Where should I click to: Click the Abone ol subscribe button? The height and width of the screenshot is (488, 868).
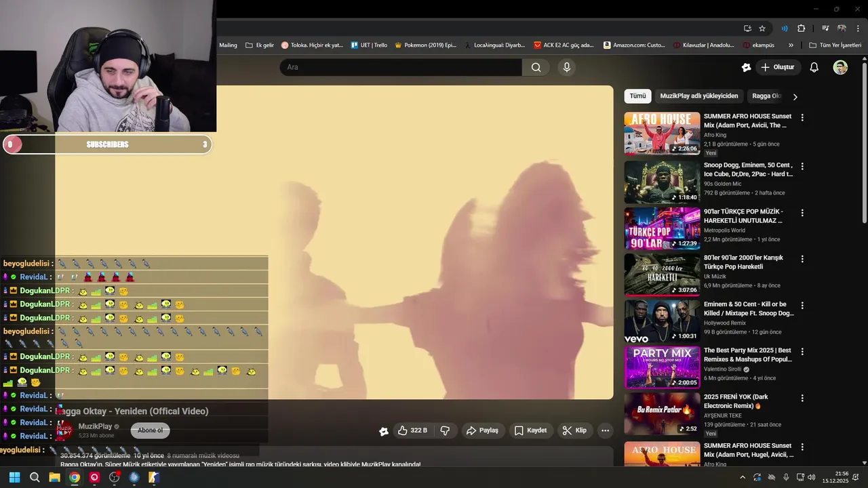click(x=150, y=430)
